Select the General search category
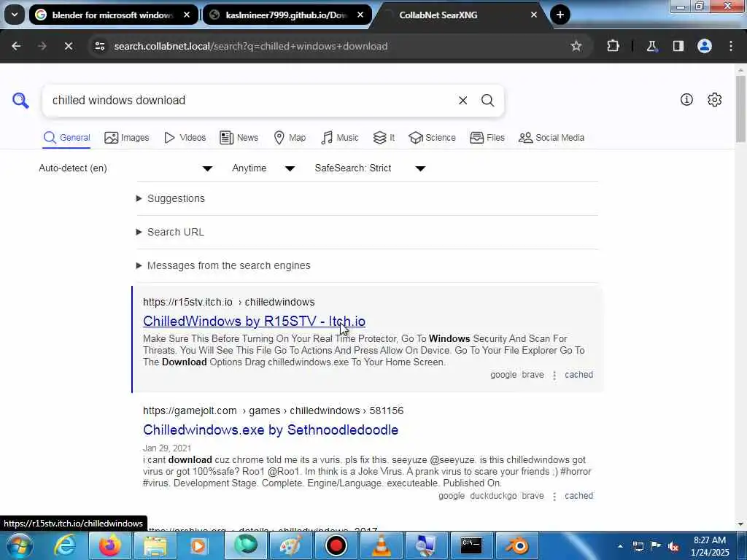The width and height of the screenshot is (747, 560). click(66, 138)
